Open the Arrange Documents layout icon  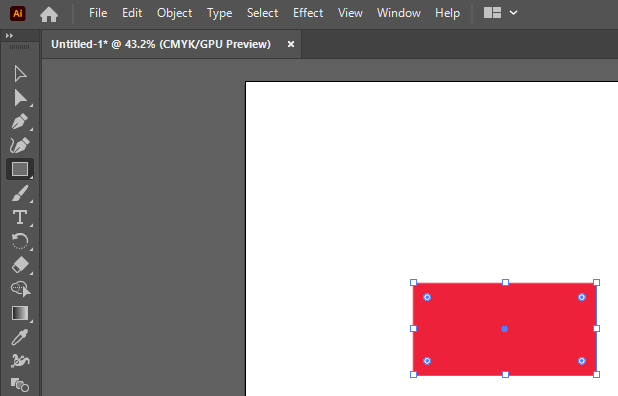coord(492,13)
